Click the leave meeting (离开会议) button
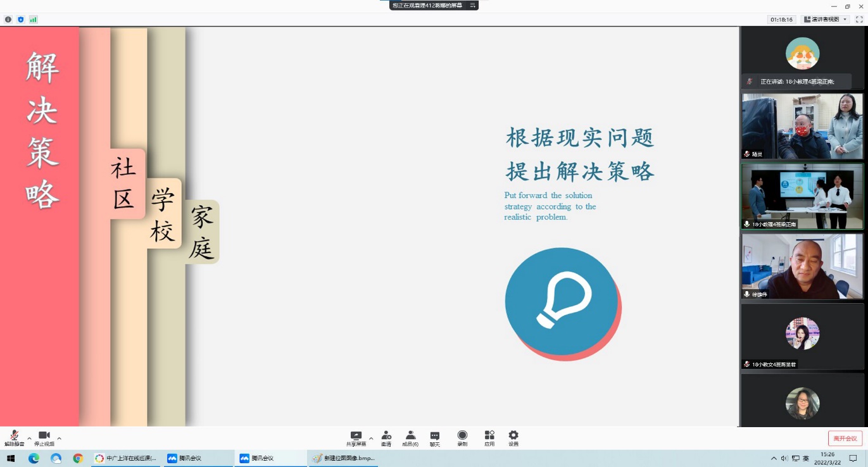 [x=845, y=439]
